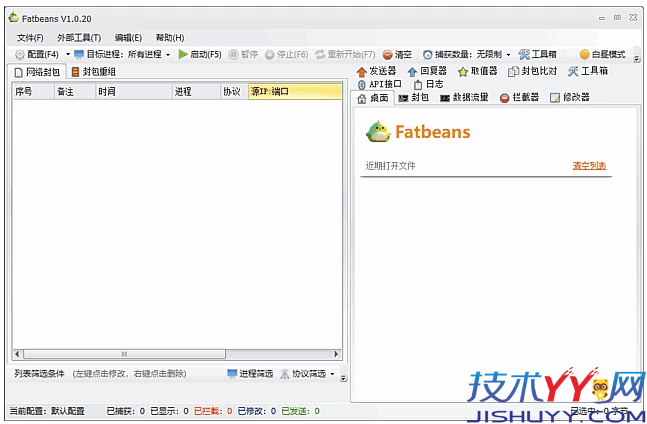The width and height of the screenshot is (647, 424).
Task: Click the 近期打开文件 heading
Action: click(x=390, y=166)
